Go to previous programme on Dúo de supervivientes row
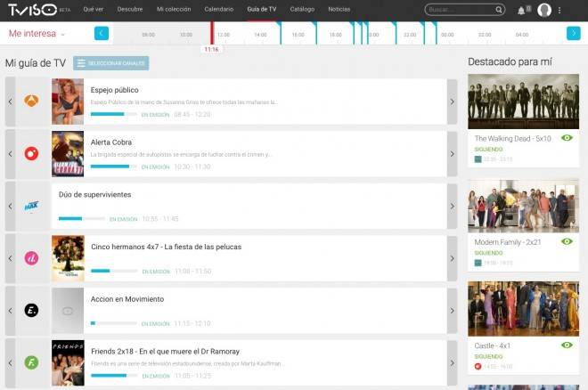Viewport: 588px width, 390px height. [x=10, y=206]
